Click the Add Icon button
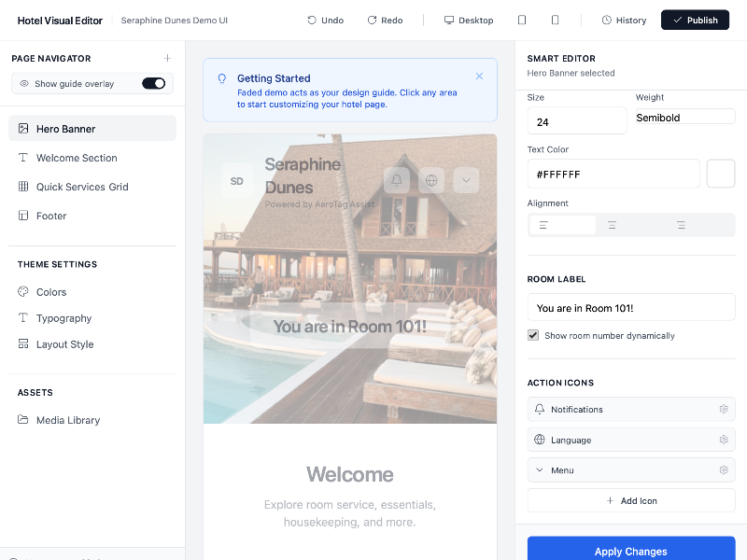 point(631,500)
